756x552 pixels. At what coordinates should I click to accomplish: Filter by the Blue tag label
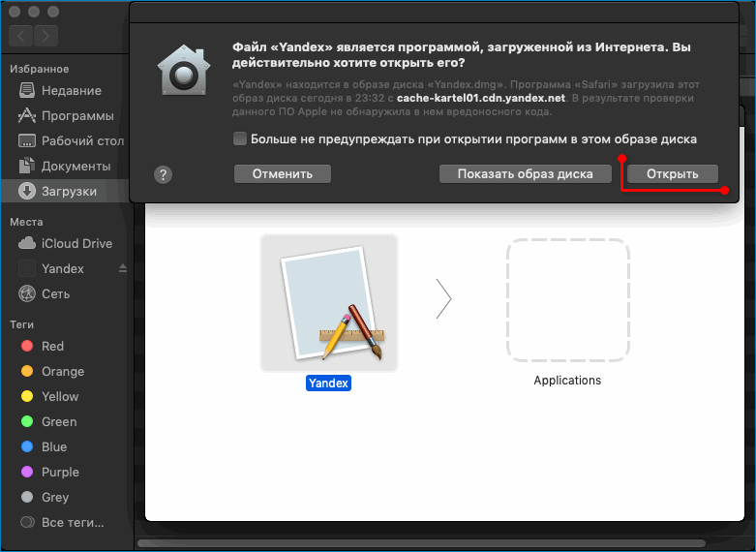[x=54, y=446]
